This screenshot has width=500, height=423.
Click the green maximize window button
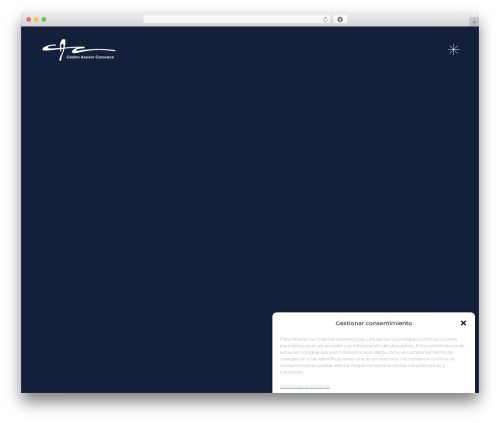tap(44, 19)
